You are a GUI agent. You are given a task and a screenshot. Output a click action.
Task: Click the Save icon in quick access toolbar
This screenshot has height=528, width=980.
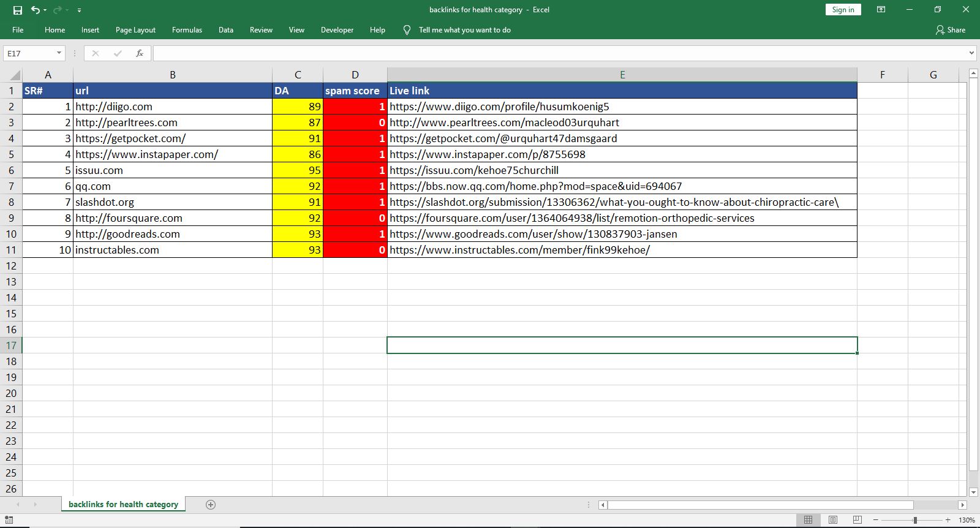(18, 10)
